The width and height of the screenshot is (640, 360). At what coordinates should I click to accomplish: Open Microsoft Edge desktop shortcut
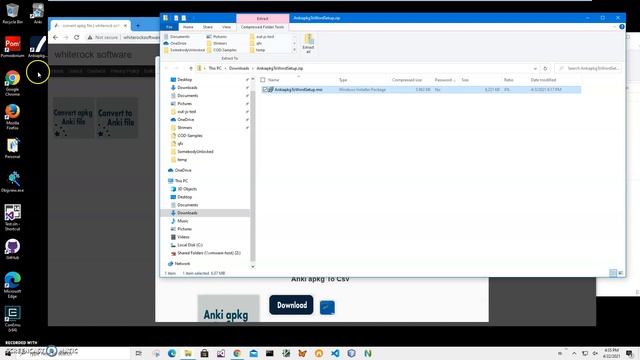(x=12, y=285)
